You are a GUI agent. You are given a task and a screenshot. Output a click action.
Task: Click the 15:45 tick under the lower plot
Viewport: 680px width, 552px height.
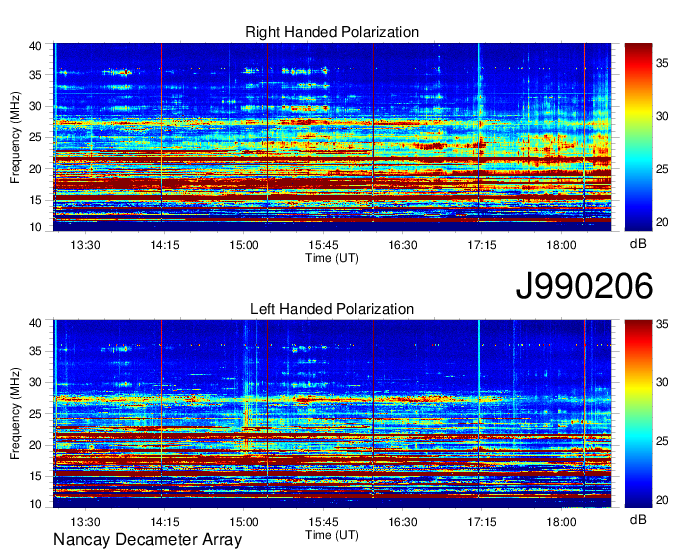point(323,522)
